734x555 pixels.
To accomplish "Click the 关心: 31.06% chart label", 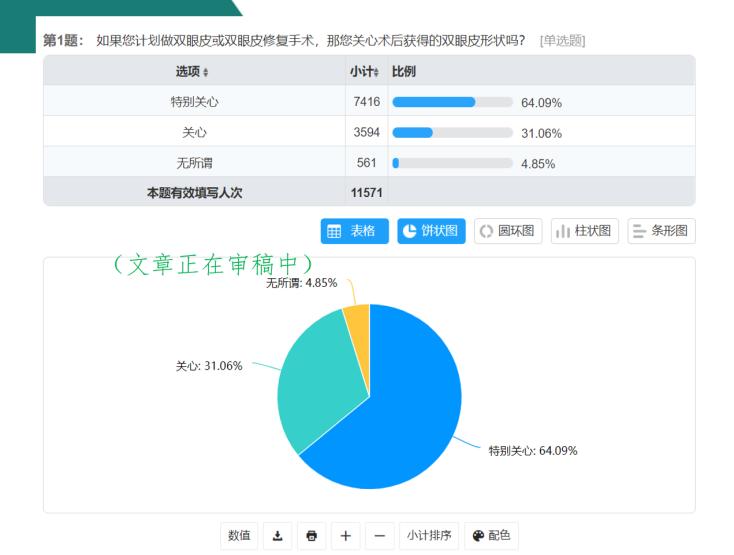I will coord(209,366).
